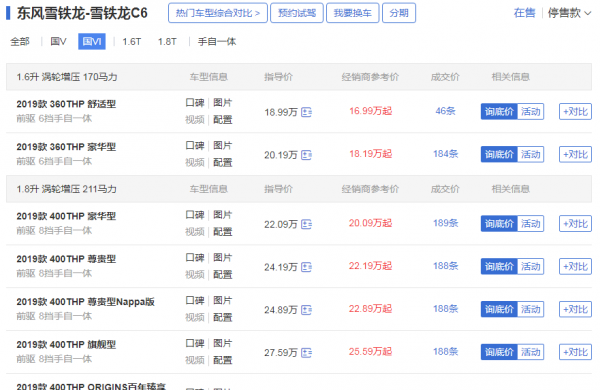Add 400THP 尊贵型 (24.19万) to comparison

576,267
